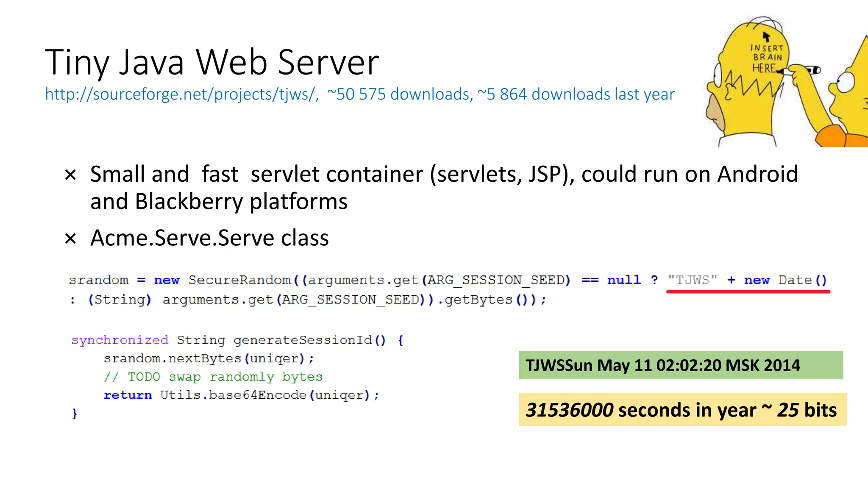Click the 'return Utils.base64Encode(uniqer);' line
Viewport: 868px width, 488px height.
click(x=242, y=395)
